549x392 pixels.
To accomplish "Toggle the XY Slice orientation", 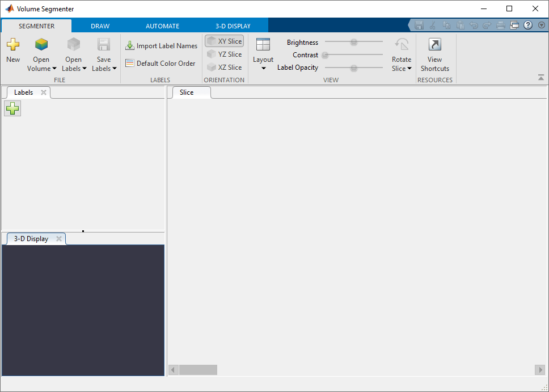I will [224, 41].
